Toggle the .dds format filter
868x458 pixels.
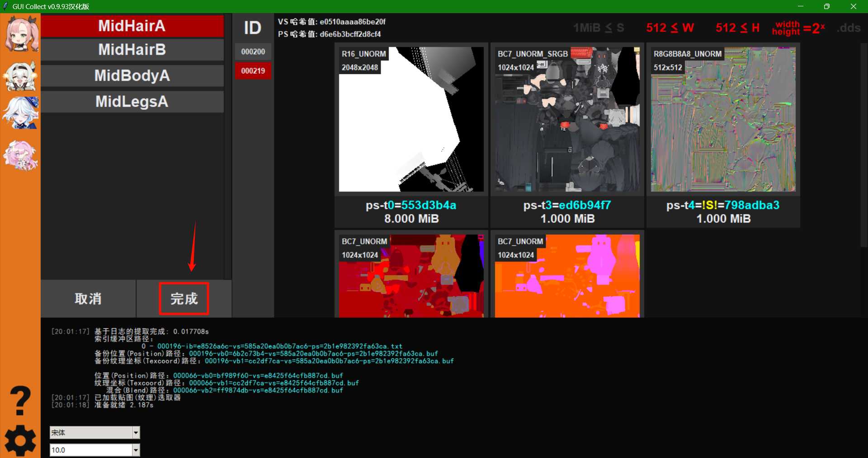point(849,28)
